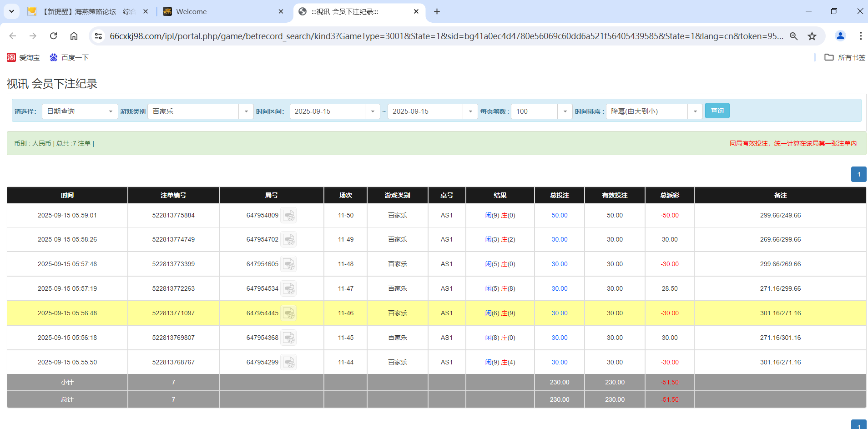
Task: Click the browser back arrow
Action: click(x=12, y=36)
